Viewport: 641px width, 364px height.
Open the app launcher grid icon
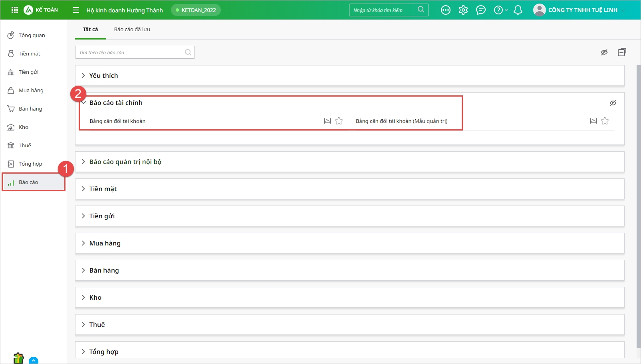15,10
